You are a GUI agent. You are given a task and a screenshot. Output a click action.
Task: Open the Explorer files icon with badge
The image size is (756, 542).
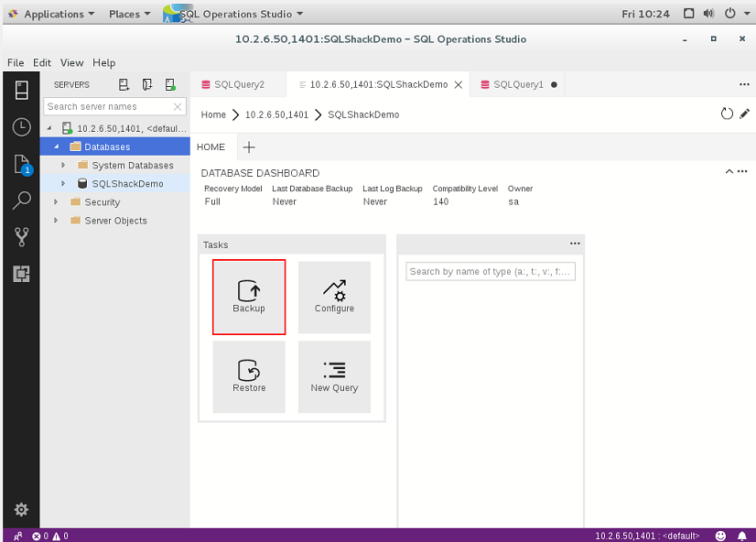22,165
